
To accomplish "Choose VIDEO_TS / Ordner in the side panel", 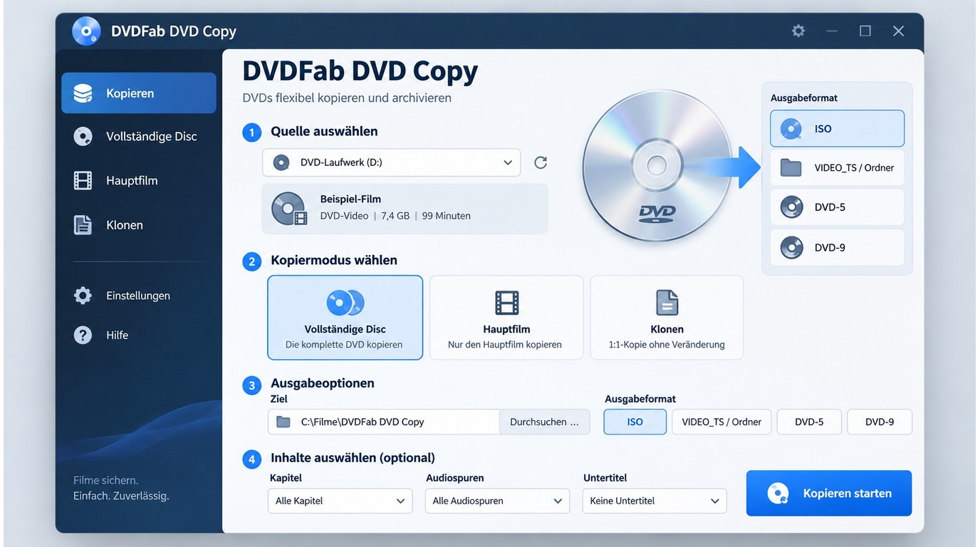I will (837, 168).
